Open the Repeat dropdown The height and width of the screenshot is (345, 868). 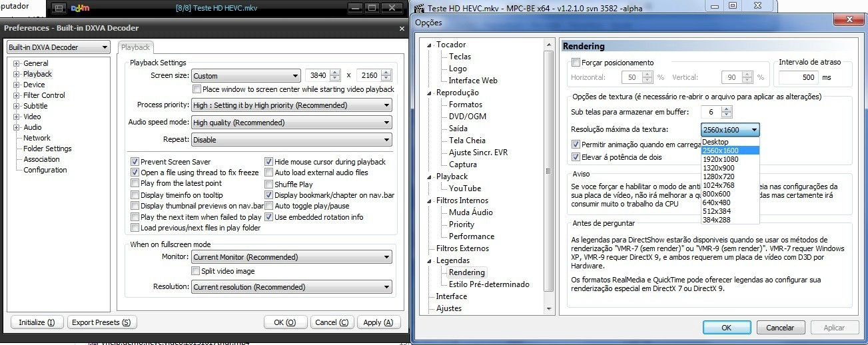click(x=292, y=140)
